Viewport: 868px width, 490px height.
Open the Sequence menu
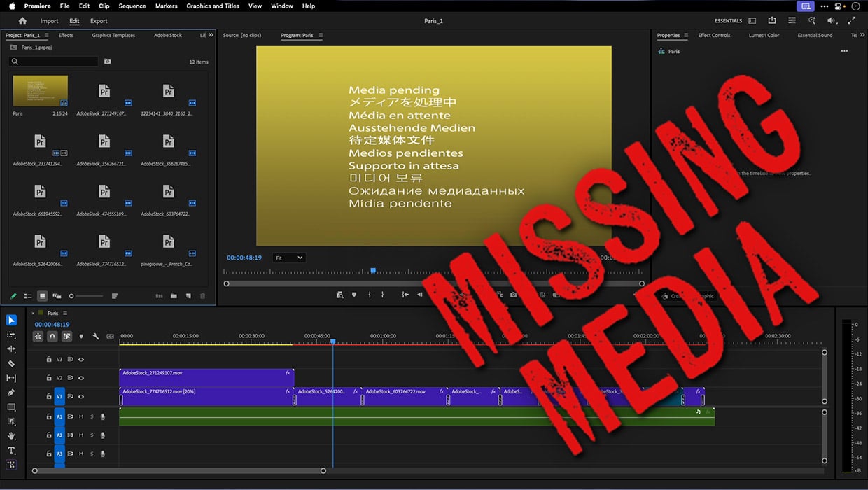(x=132, y=6)
